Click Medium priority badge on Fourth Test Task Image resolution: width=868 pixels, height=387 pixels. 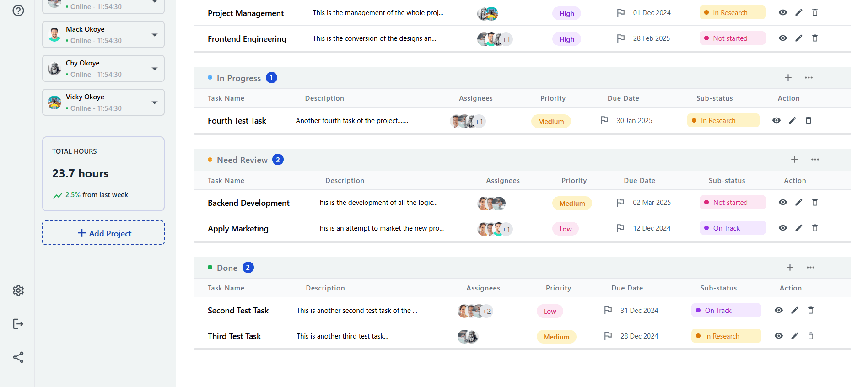click(x=551, y=121)
